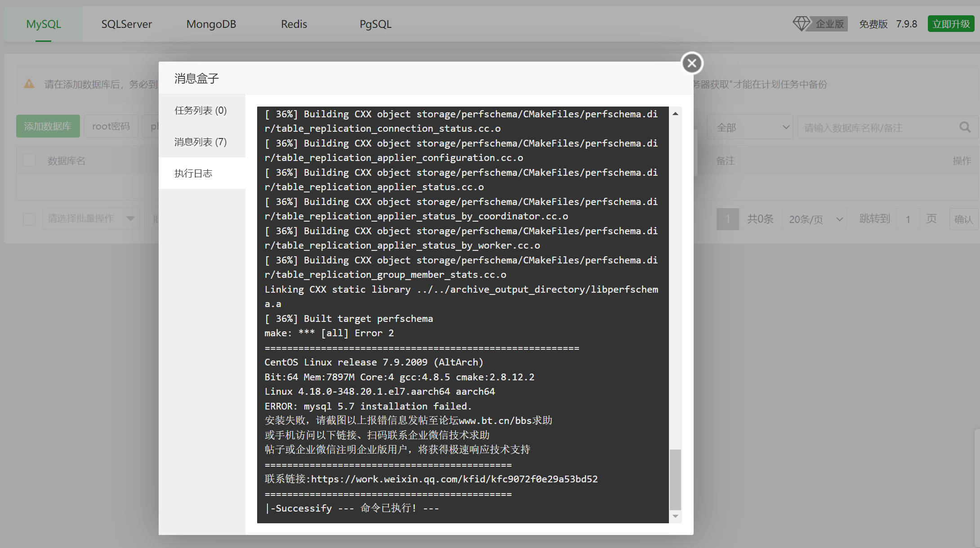980x548 pixels.
Task: Click the version text 7.9.8
Action: pos(906,24)
